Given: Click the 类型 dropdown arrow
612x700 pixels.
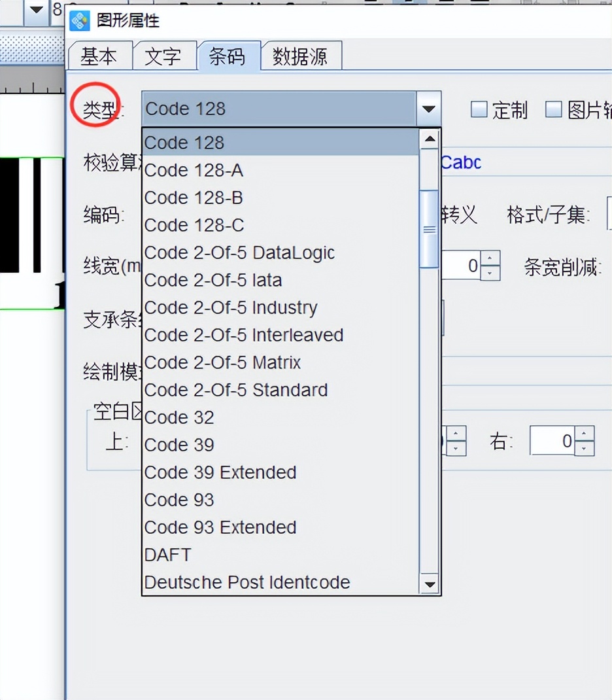Looking at the screenshot, I should (x=429, y=109).
